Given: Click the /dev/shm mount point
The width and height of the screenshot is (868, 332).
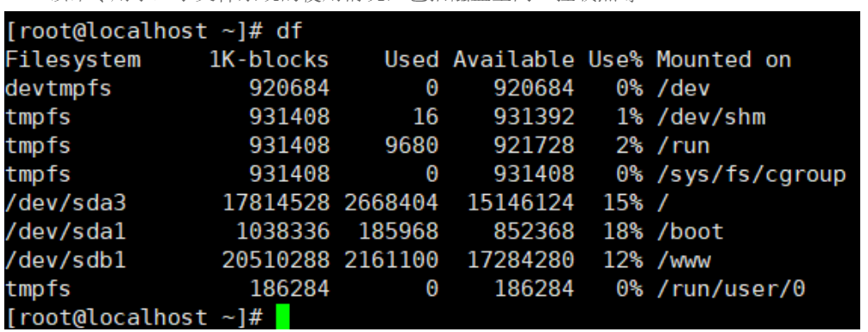Looking at the screenshot, I should (711, 117).
